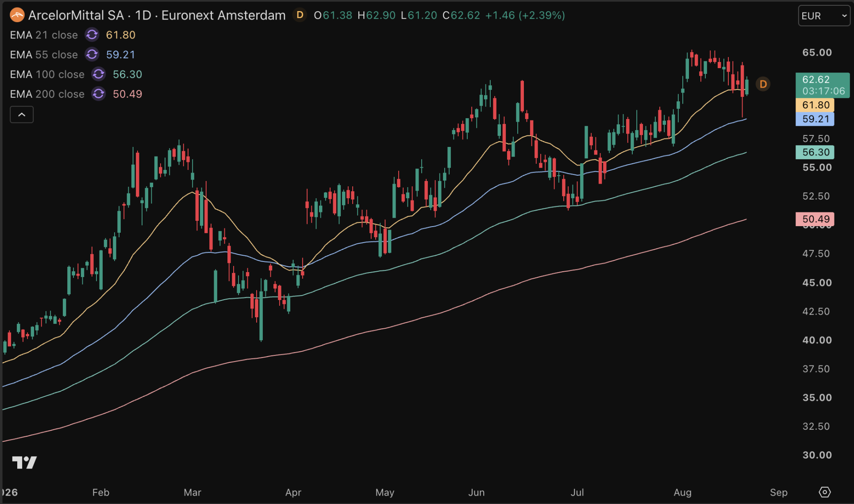Click the D marker icon near last candle
854x504 pixels.
coord(763,84)
